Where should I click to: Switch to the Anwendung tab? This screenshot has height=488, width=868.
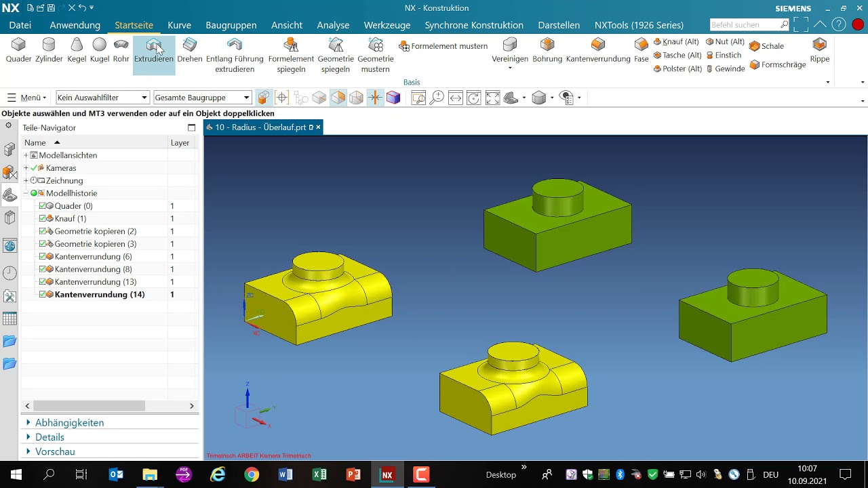(x=75, y=25)
